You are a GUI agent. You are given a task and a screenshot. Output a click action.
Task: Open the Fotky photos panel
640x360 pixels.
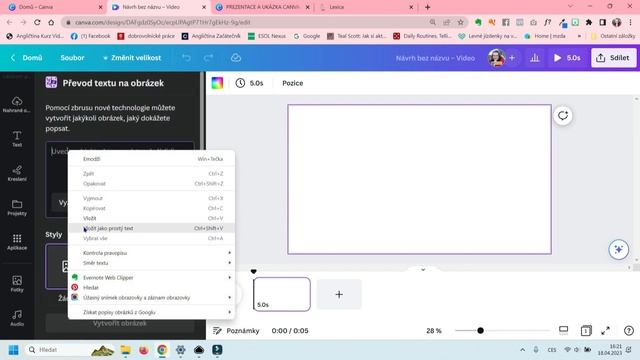(17, 284)
